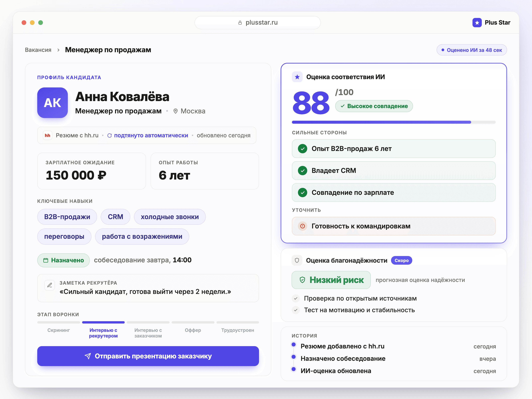This screenshot has width=532, height=399.
Task: Click Отправить презентацию заказчику button
Action: [x=148, y=356]
